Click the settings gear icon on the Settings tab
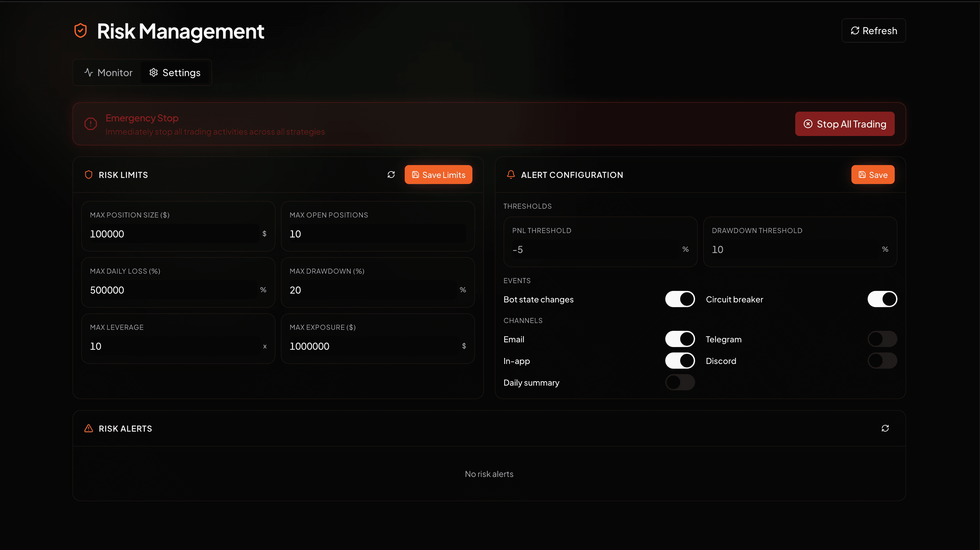 coord(153,72)
